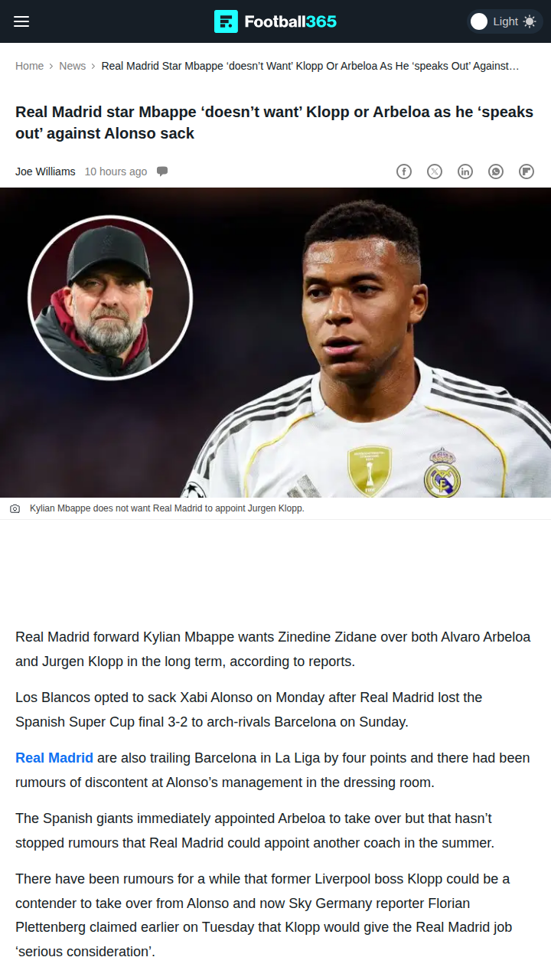Select the current article breadcrumb title

coord(311,66)
